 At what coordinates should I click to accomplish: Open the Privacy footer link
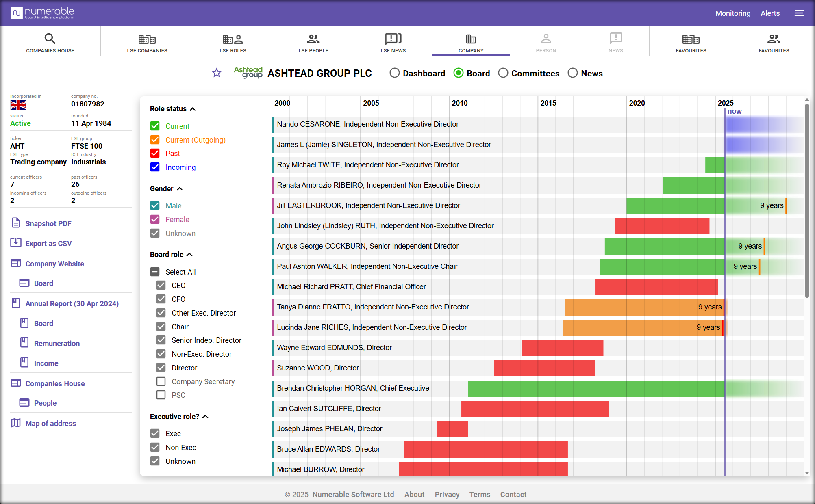447,494
